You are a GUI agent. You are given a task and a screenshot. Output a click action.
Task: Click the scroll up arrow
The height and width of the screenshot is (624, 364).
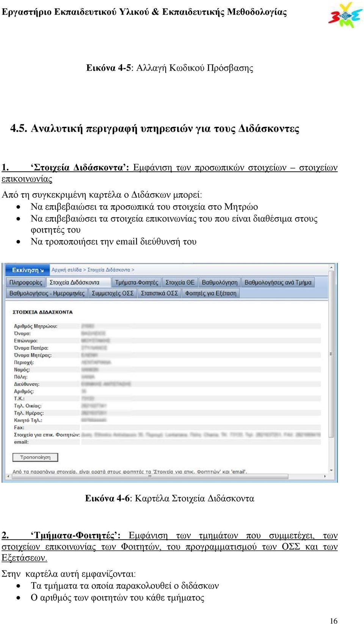[x=331, y=268]
